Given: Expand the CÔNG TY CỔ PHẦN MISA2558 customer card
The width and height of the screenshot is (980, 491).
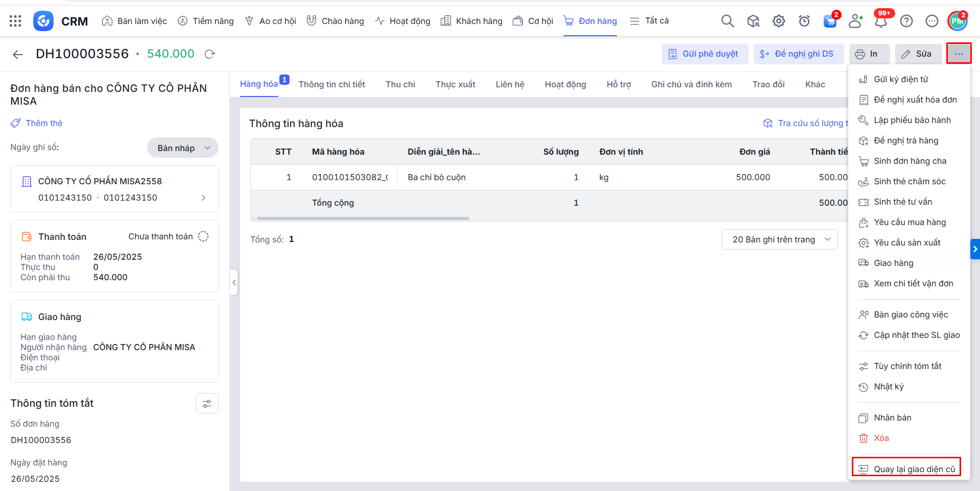Looking at the screenshot, I should [x=203, y=198].
